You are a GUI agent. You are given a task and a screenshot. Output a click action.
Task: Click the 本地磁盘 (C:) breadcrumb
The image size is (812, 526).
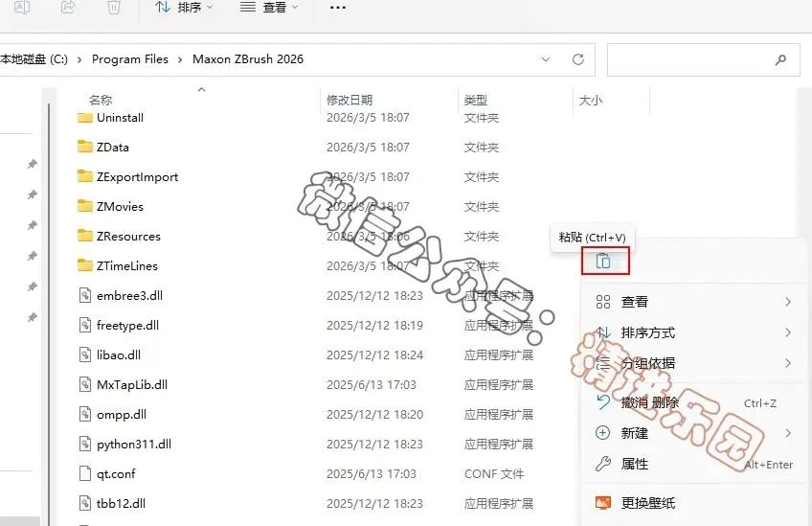coord(34,59)
